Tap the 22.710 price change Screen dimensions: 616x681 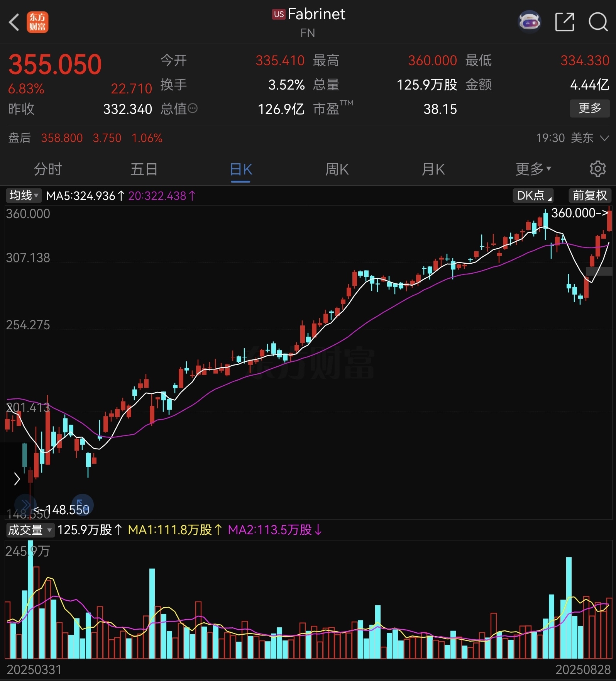(132, 89)
